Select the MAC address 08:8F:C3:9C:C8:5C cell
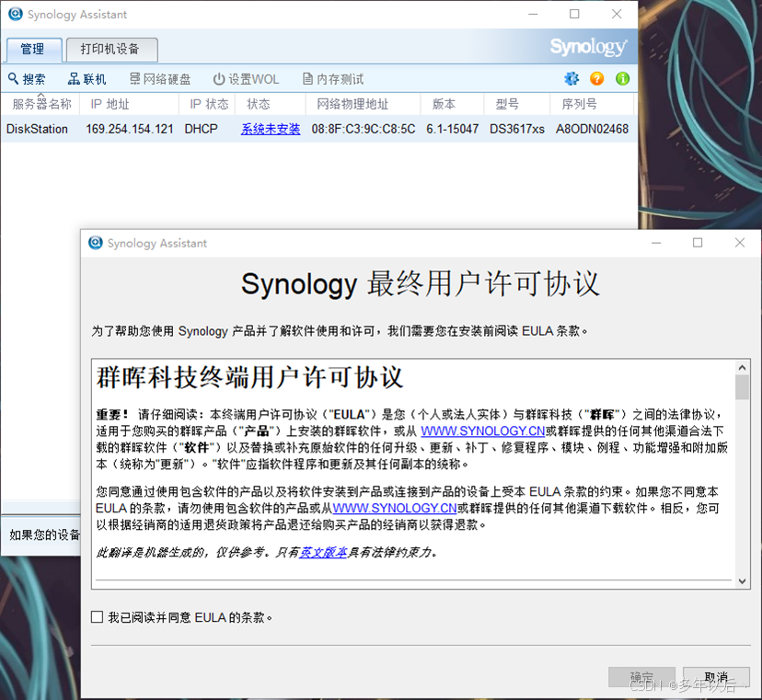Viewport: 762px width, 700px height. [x=364, y=129]
